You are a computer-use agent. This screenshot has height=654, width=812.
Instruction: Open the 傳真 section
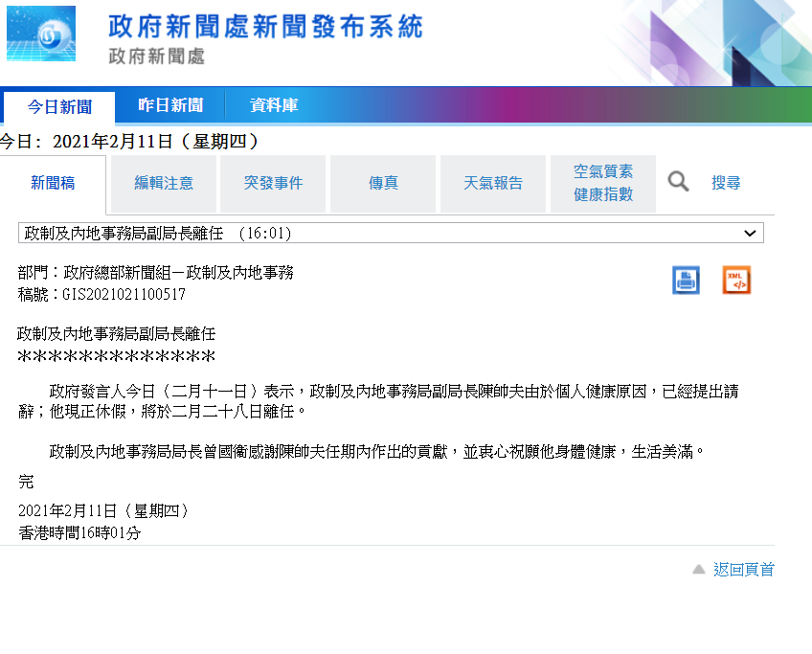[383, 183]
